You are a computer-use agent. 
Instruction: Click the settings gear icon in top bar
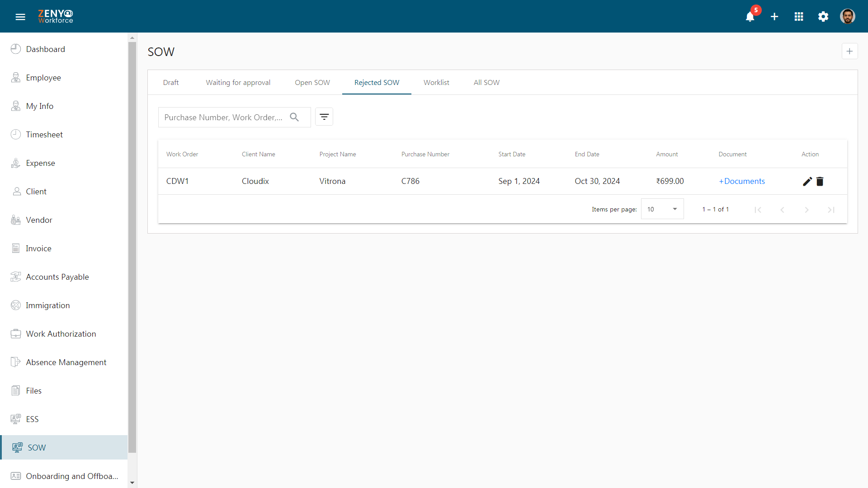click(823, 16)
